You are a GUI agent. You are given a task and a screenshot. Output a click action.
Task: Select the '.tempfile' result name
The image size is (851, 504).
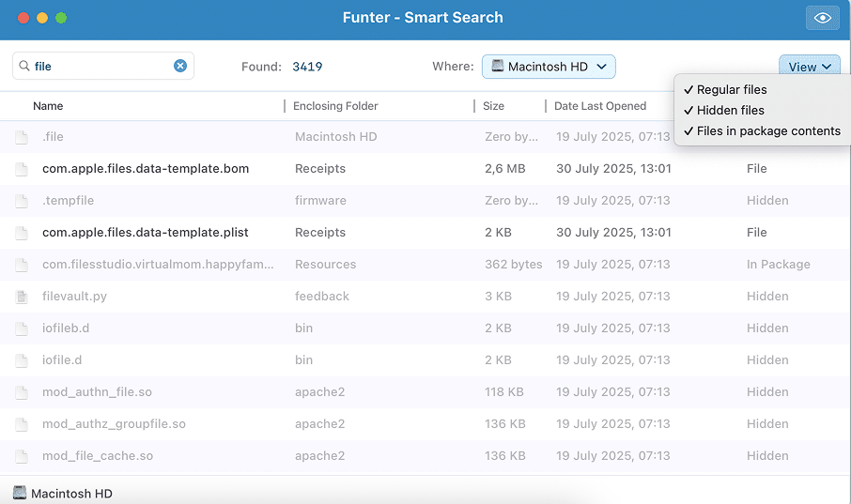pos(68,201)
